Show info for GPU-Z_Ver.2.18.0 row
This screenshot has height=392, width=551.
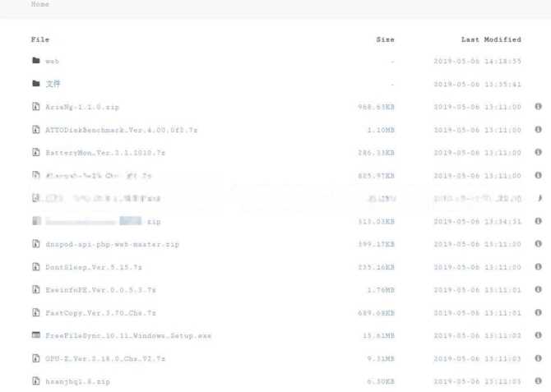click(539, 358)
